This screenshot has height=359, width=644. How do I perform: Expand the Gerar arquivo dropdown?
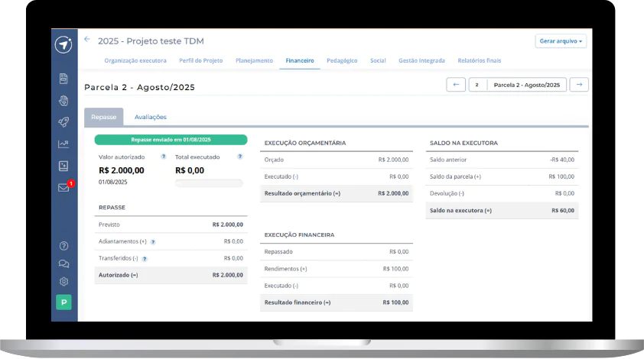[x=561, y=41]
